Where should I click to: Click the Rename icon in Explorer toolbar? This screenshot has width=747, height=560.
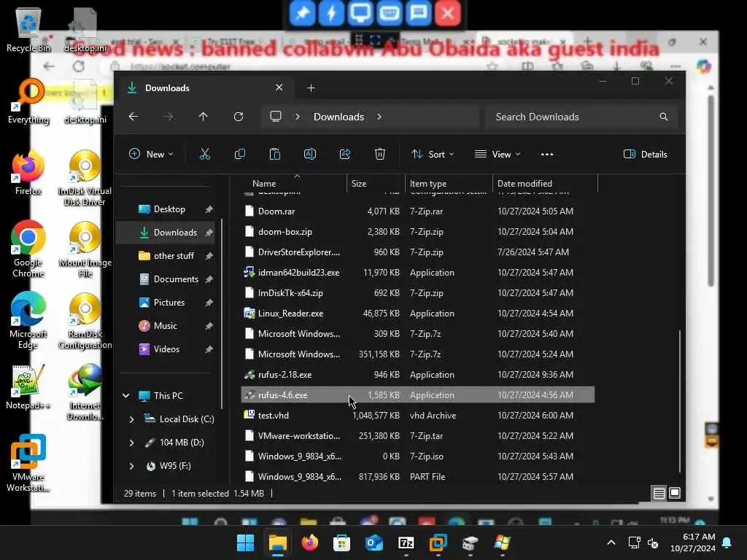coord(309,155)
